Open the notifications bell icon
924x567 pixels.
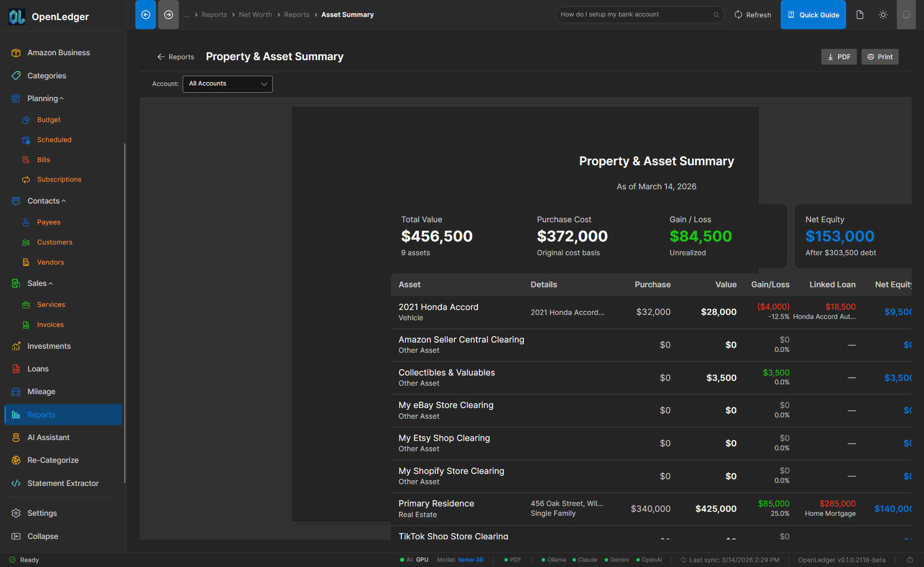point(906,15)
